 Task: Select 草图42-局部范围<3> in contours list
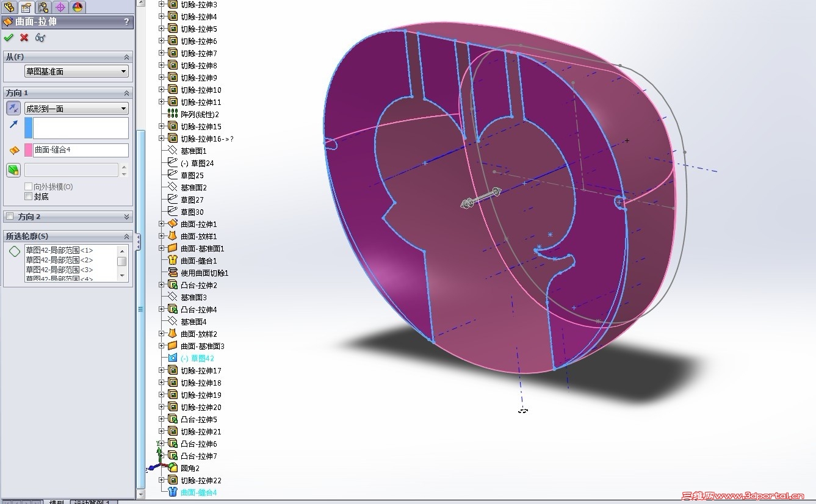click(59, 270)
